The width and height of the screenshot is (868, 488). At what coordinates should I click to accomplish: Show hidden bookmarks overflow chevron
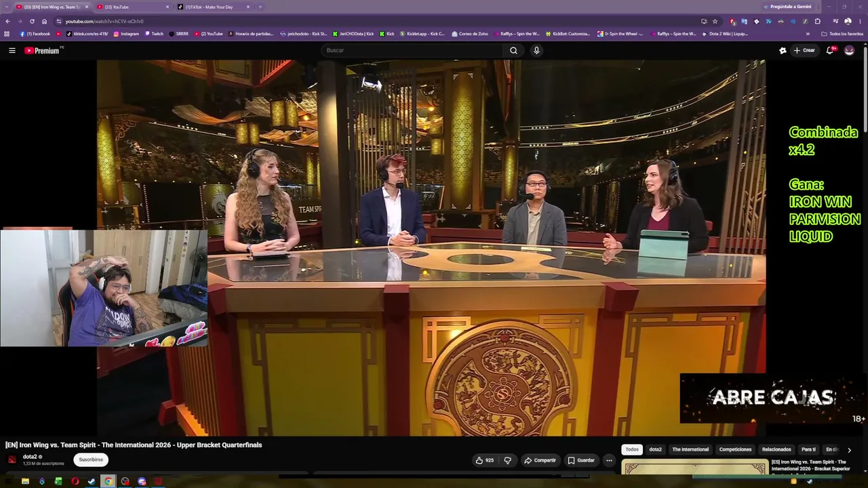pos(808,33)
